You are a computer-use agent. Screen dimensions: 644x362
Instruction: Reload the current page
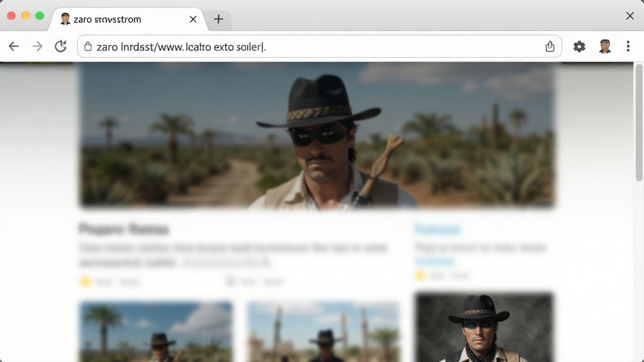[x=61, y=47]
